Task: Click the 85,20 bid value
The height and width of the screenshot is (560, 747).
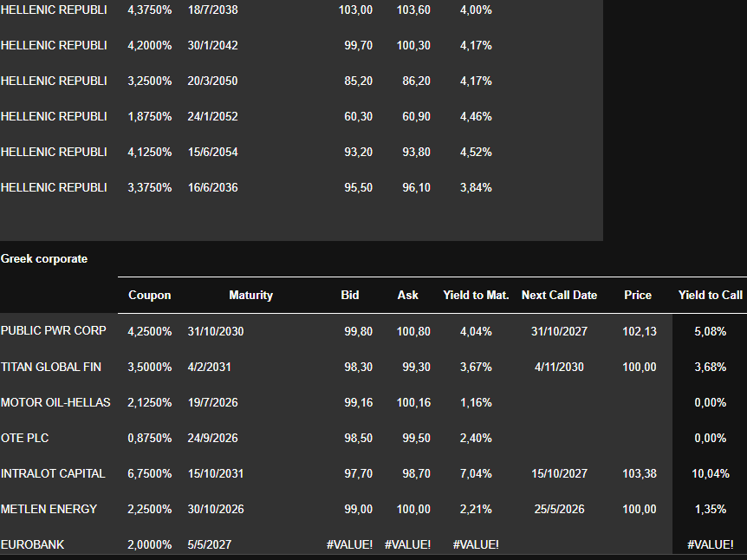Action: [358, 81]
